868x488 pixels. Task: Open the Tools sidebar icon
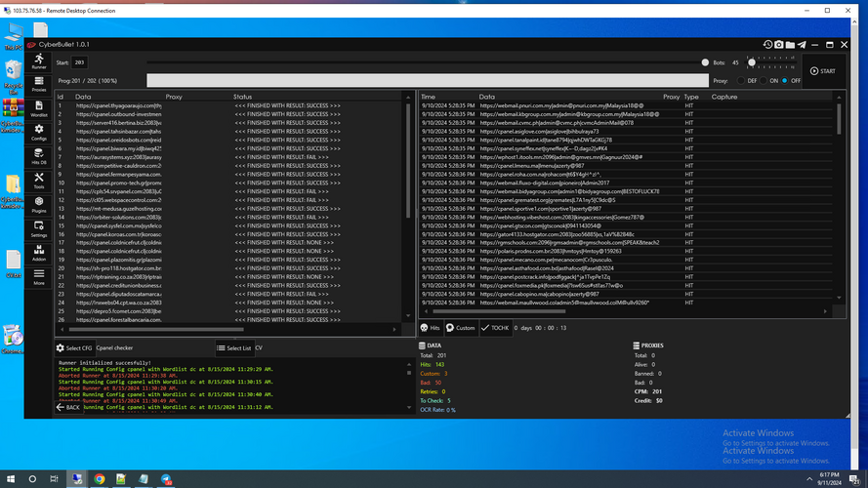(38, 181)
